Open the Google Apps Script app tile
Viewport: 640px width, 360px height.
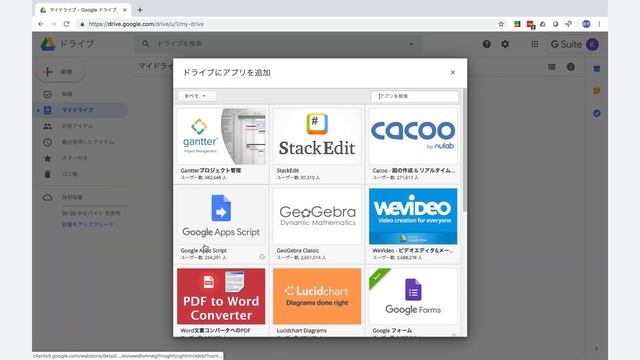(x=221, y=224)
